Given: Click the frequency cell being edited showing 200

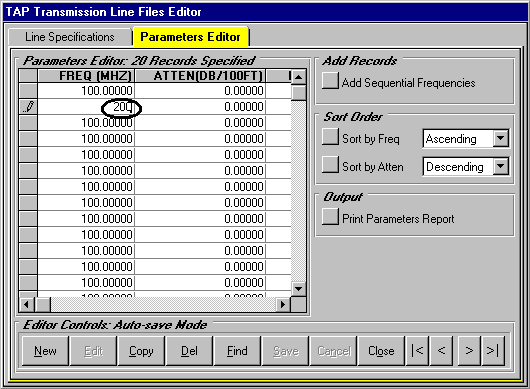Looking at the screenshot, I should pos(87,107).
